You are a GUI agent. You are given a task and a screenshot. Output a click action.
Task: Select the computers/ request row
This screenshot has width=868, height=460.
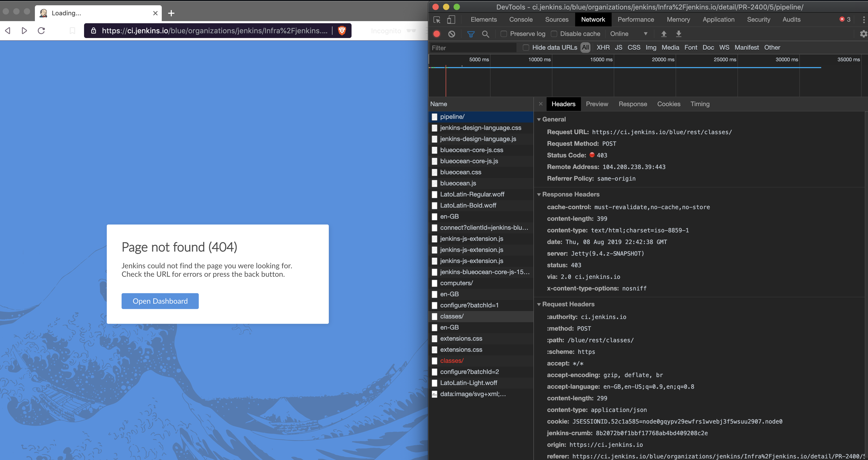pos(481,283)
